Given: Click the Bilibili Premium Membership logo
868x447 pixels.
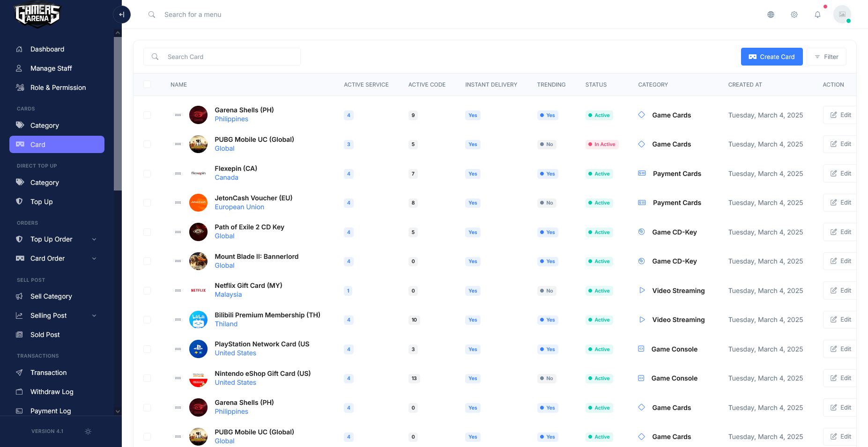Looking at the screenshot, I should (198, 320).
